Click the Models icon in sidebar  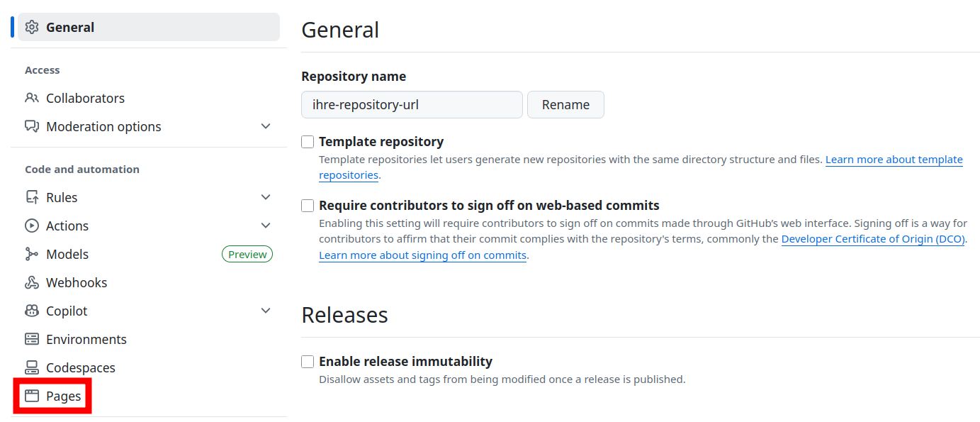click(31, 254)
